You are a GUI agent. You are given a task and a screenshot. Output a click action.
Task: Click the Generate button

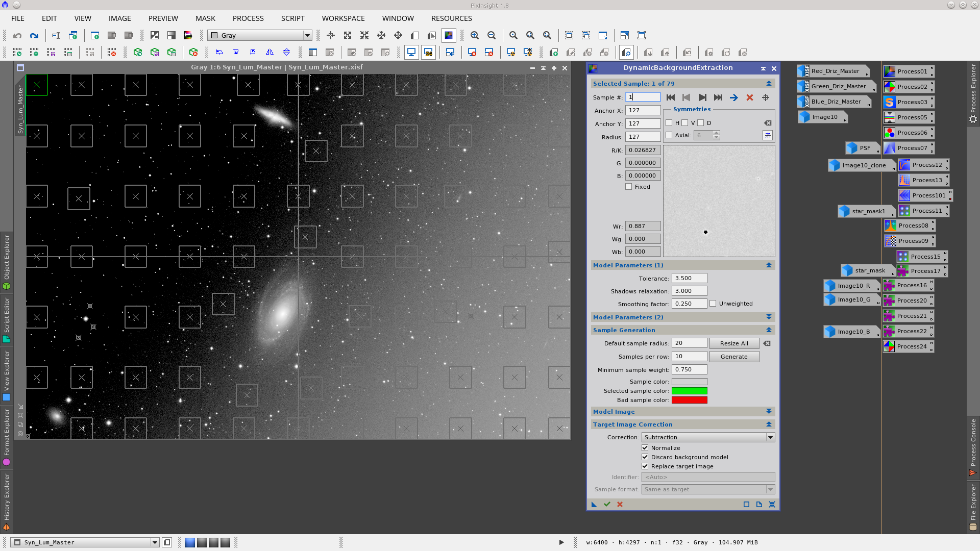click(733, 356)
